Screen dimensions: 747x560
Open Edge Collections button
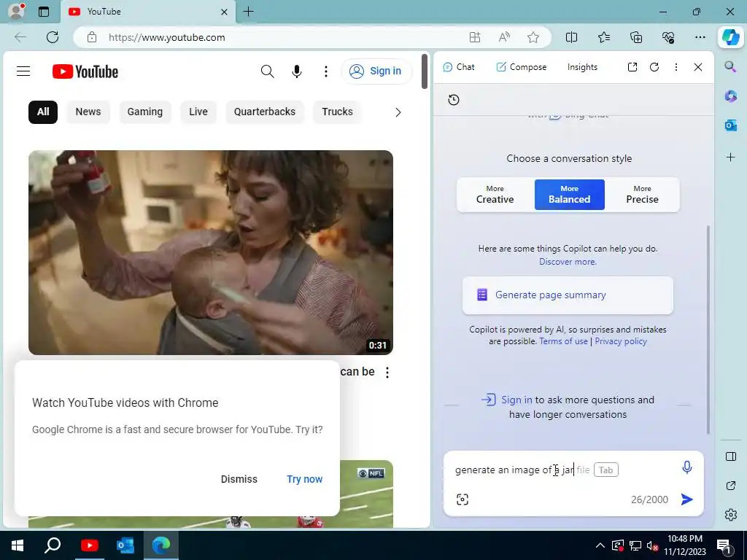(x=636, y=37)
